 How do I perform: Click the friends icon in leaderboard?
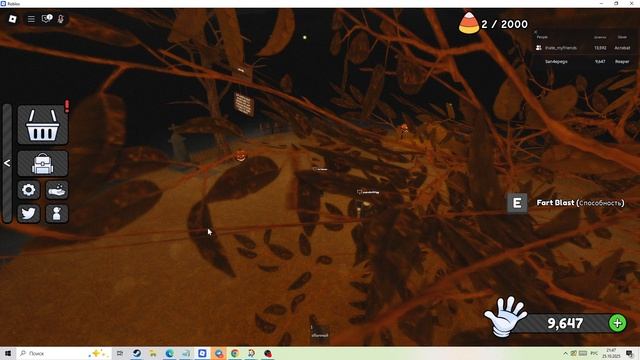click(x=539, y=48)
